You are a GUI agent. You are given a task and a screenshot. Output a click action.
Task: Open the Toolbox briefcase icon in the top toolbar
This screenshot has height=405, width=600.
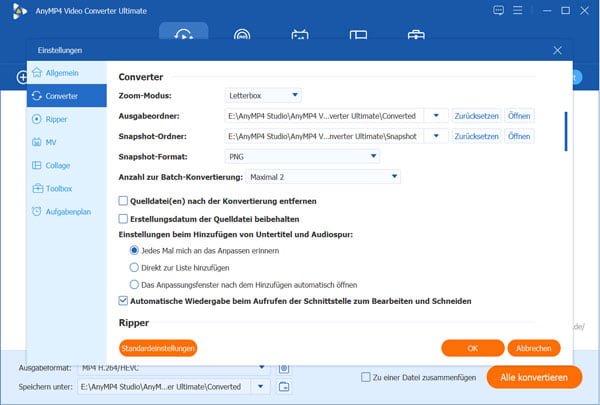[416, 34]
